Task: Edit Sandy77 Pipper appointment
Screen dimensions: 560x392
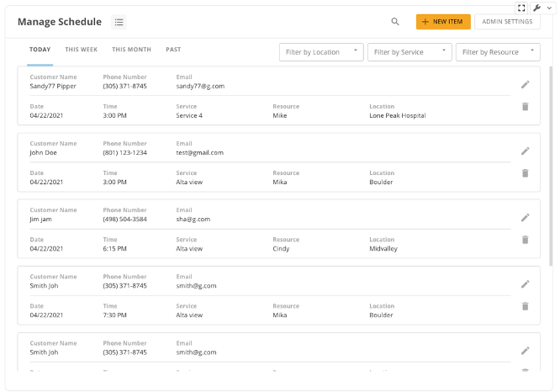Action: pyautogui.click(x=525, y=85)
